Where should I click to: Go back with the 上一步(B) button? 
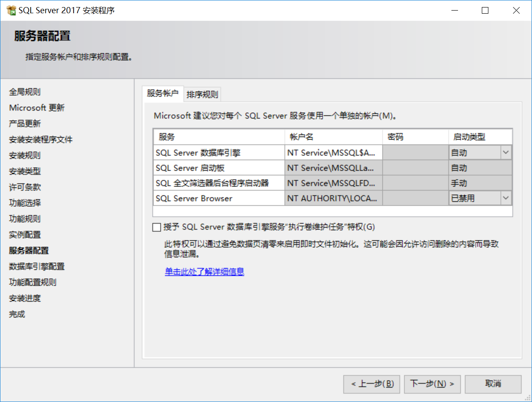coord(372,384)
